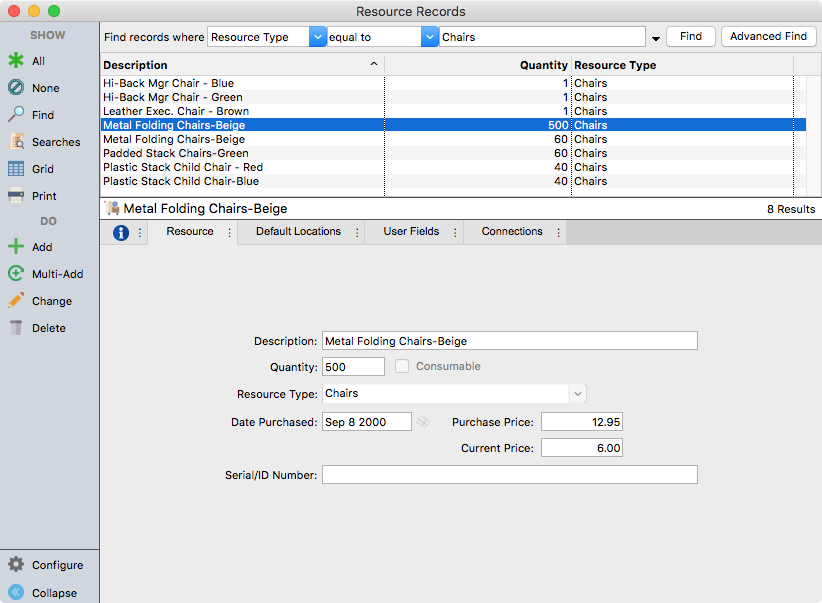Toggle the Consumable checkbox
This screenshot has width=822, height=603.
[x=402, y=366]
